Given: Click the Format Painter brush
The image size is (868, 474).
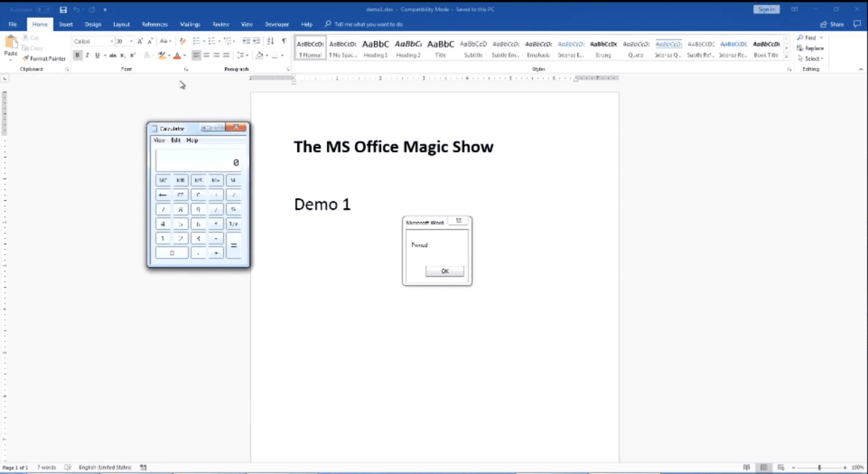Looking at the screenshot, I should (26, 59).
